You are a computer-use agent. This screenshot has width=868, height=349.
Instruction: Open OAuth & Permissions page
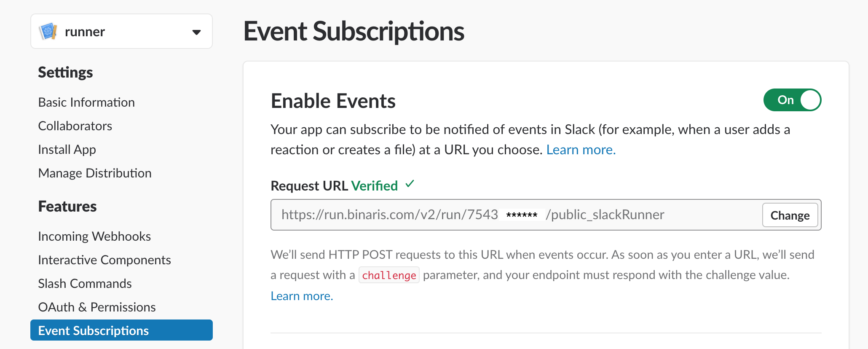[x=97, y=307]
